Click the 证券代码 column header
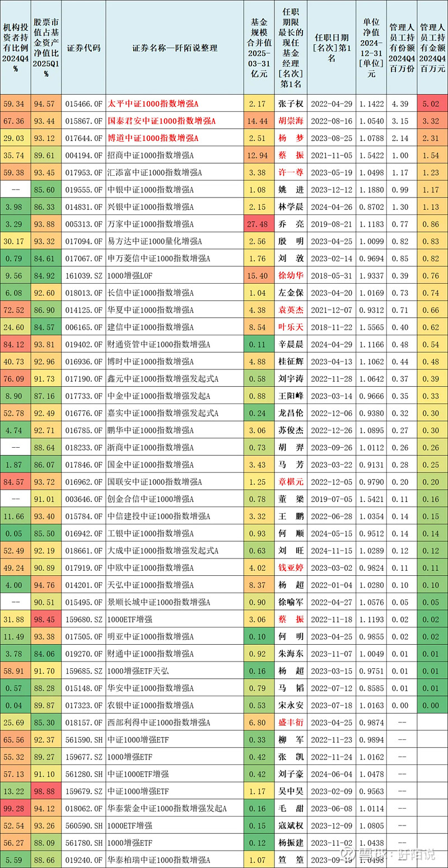The height and width of the screenshot is (868, 448). [x=83, y=48]
